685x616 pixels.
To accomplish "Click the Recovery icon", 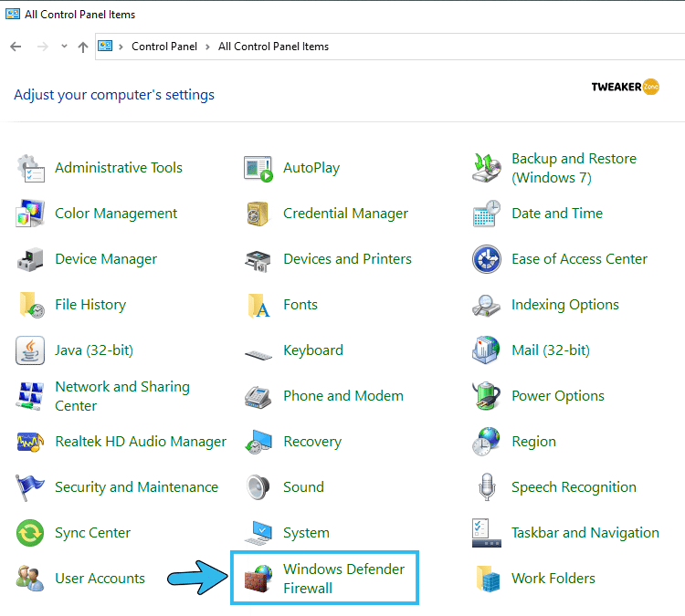I will (x=258, y=442).
